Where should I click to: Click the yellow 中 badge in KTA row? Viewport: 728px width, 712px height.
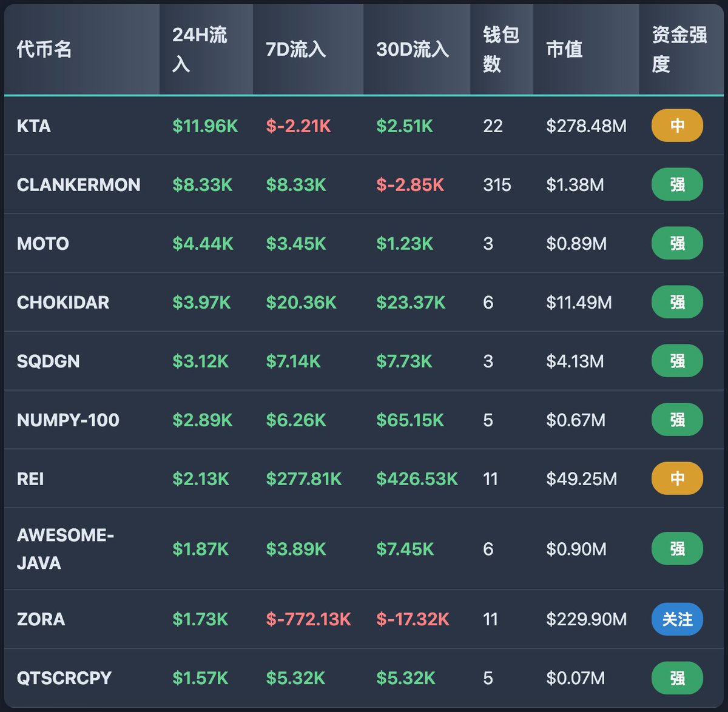[x=677, y=126]
